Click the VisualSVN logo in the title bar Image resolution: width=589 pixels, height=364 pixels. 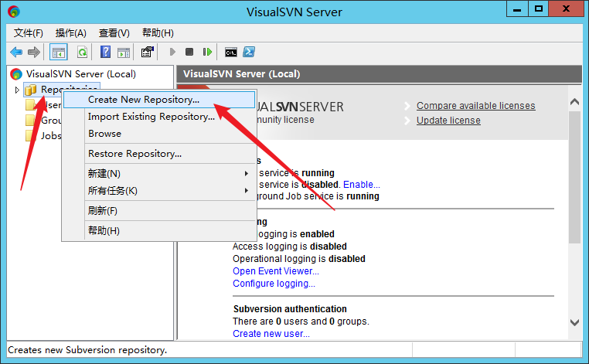14,12
